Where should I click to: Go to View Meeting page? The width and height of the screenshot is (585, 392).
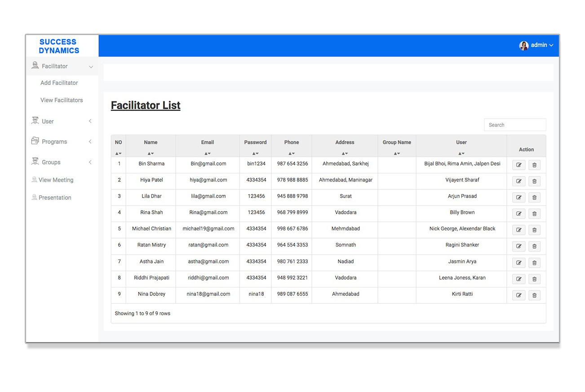coord(56,180)
